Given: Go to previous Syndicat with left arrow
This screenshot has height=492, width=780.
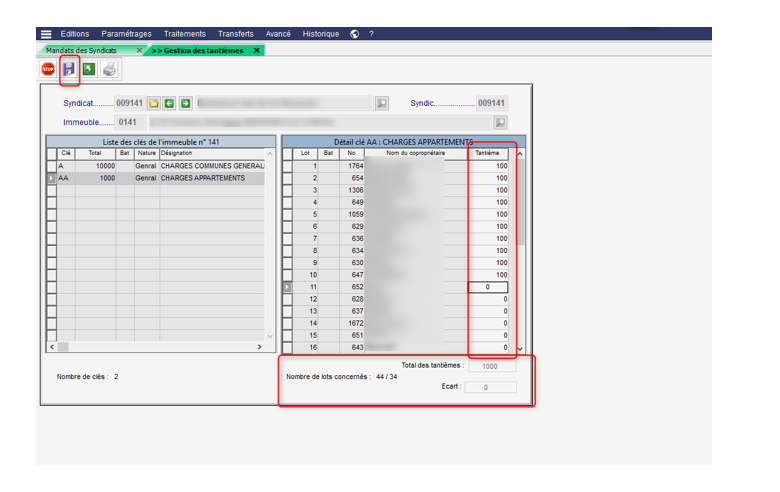Looking at the screenshot, I should click(170, 103).
